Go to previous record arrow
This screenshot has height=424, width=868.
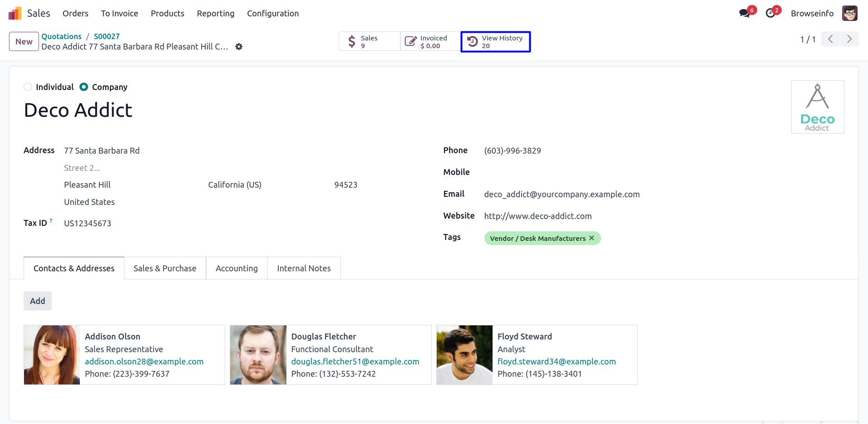pyautogui.click(x=830, y=39)
